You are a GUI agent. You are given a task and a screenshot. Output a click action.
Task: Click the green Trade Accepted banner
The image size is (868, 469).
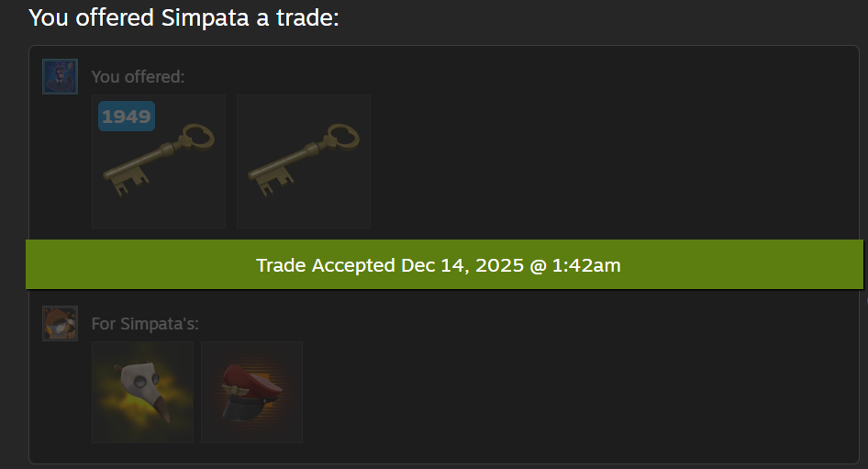pyautogui.click(x=444, y=264)
